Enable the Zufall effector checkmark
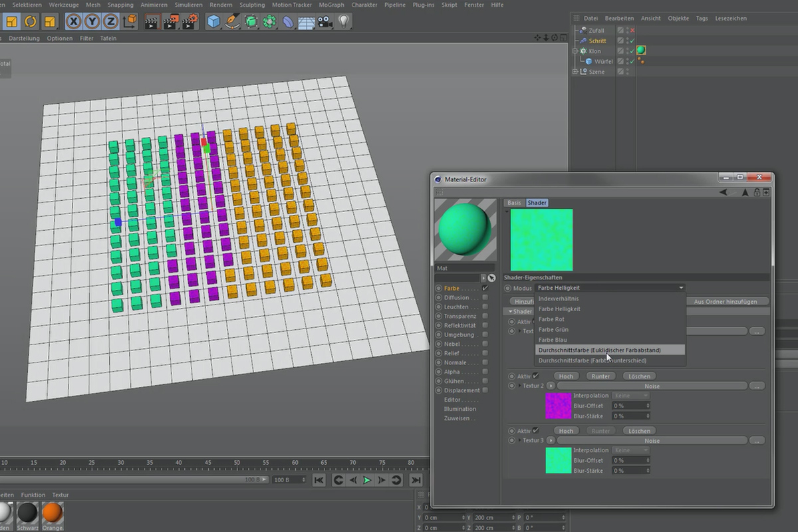Screen dimensions: 798x532 [632, 31]
